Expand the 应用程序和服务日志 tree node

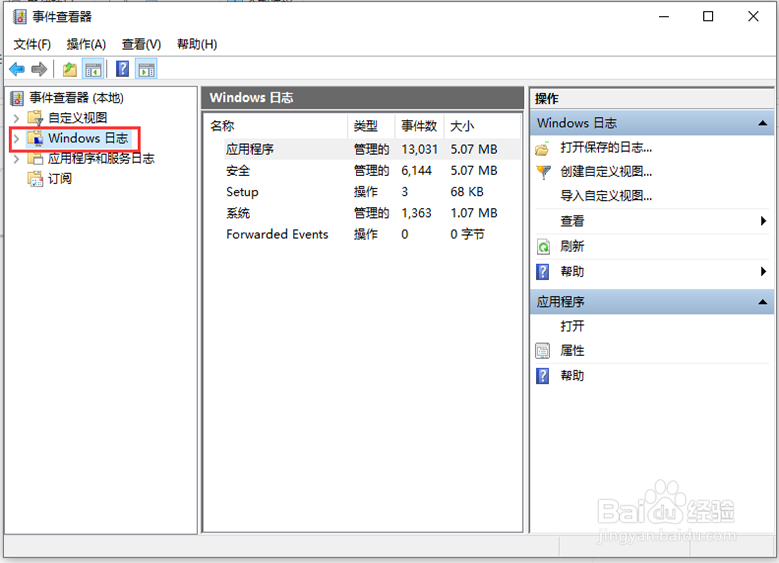[16, 159]
